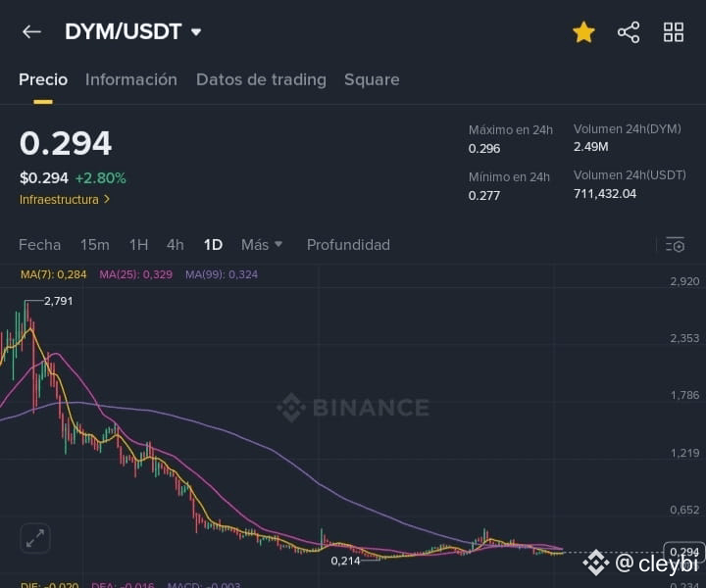Tap the Mínimo en 24h value 0.277
706x588 pixels.
(484, 196)
